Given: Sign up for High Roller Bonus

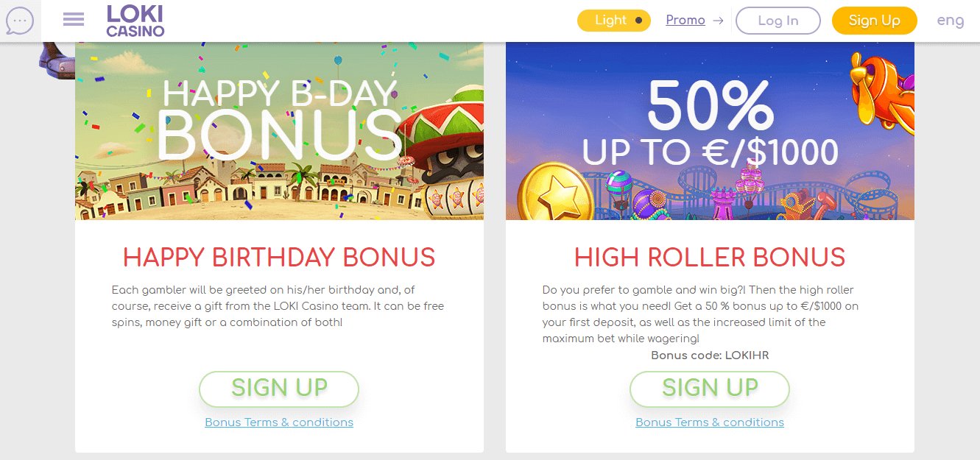Looking at the screenshot, I should tap(710, 389).
